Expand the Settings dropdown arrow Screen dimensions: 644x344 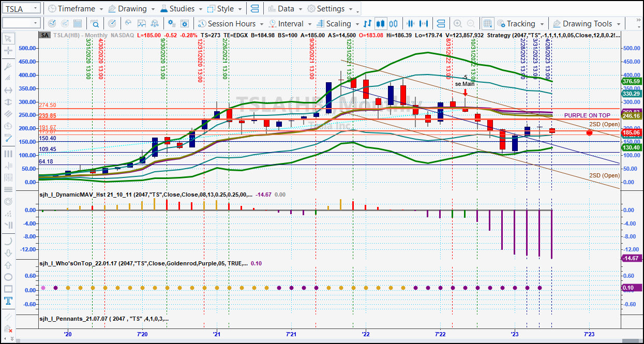350,9
